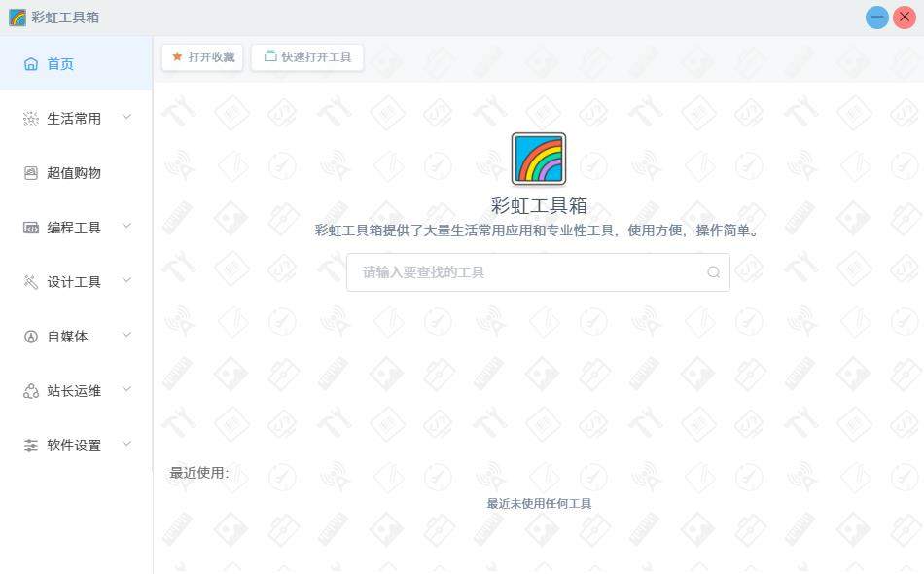
Task: Click the 设计工具 scissors icon
Action: click(x=30, y=281)
